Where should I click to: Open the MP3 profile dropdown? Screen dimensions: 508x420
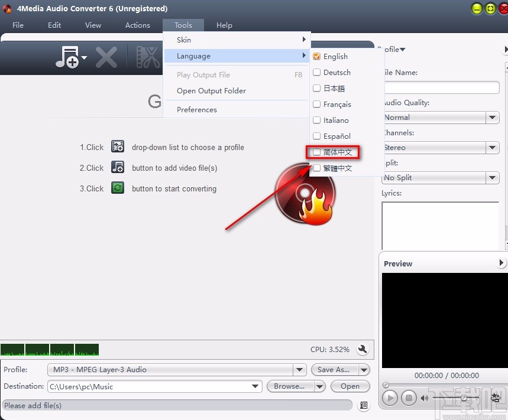click(300, 370)
